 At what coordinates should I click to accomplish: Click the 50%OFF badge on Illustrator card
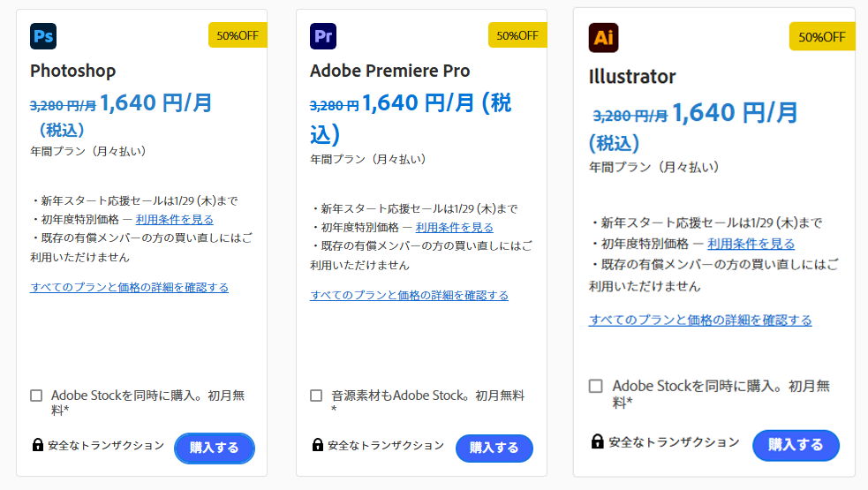tap(821, 37)
